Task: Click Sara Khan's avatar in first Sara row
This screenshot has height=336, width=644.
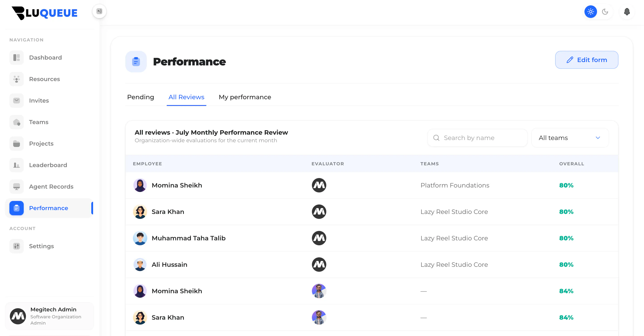Action: coord(140,212)
